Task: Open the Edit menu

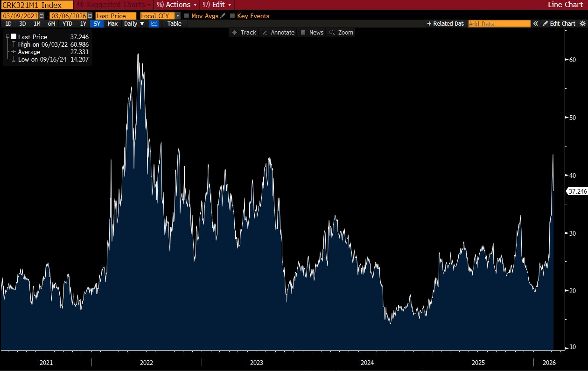Action: coord(217,5)
